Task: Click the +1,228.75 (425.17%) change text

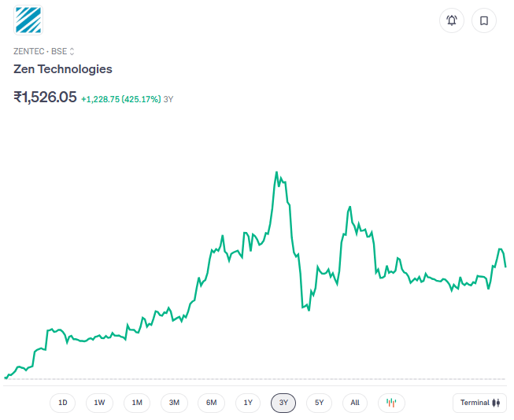Action: point(121,99)
